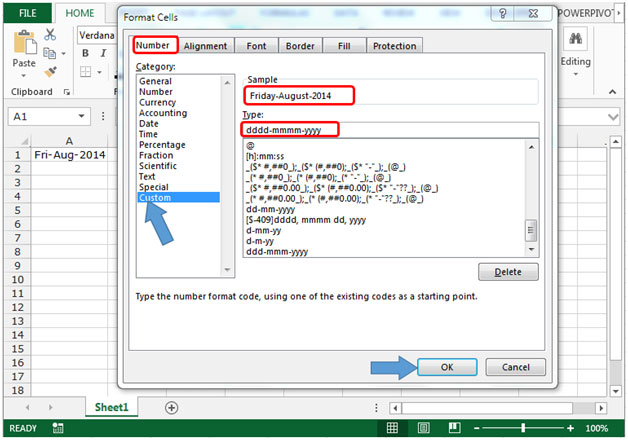Click the Format Cells help button

click(x=503, y=14)
